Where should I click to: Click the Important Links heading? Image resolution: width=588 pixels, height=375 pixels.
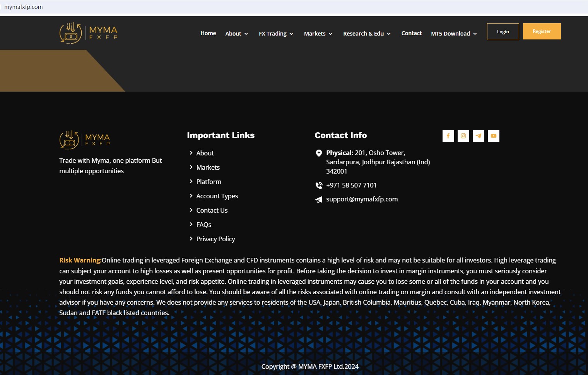click(221, 135)
